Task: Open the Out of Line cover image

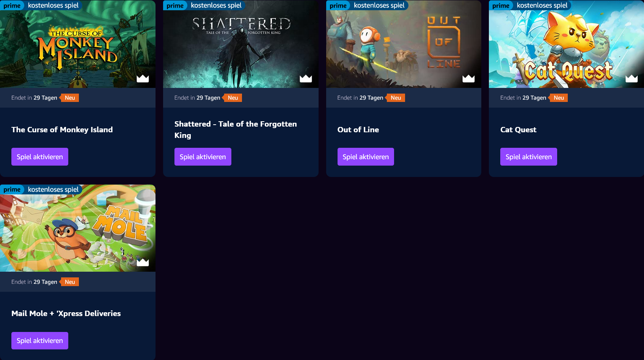Action: pos(404,44)
